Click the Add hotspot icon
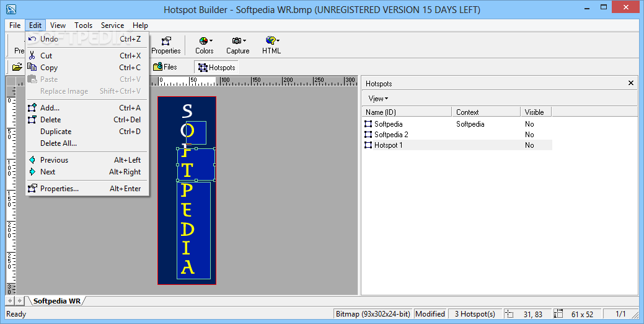644x324 pixels. coord(32,108)
